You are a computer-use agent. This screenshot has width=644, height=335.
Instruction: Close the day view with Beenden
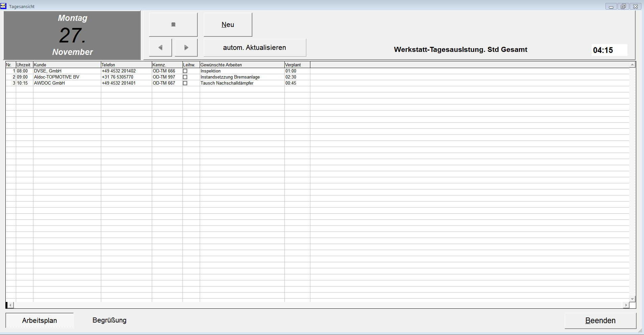(600, 321)
